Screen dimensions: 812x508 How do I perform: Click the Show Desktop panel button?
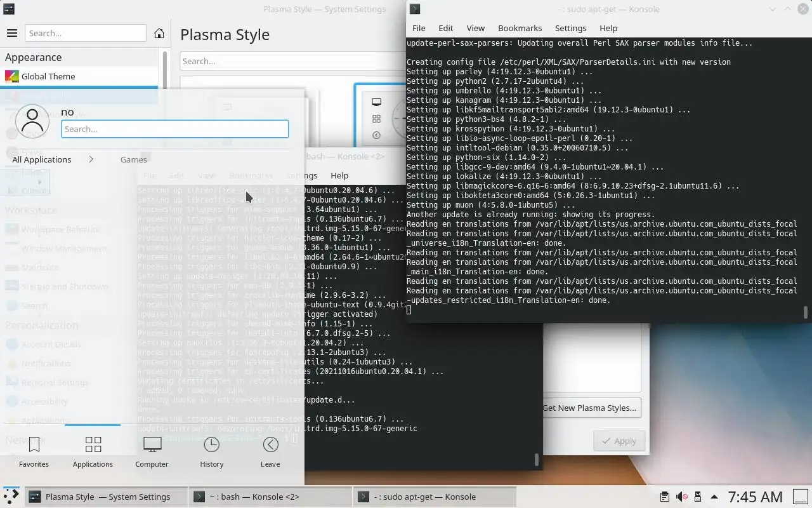point(800,497)
